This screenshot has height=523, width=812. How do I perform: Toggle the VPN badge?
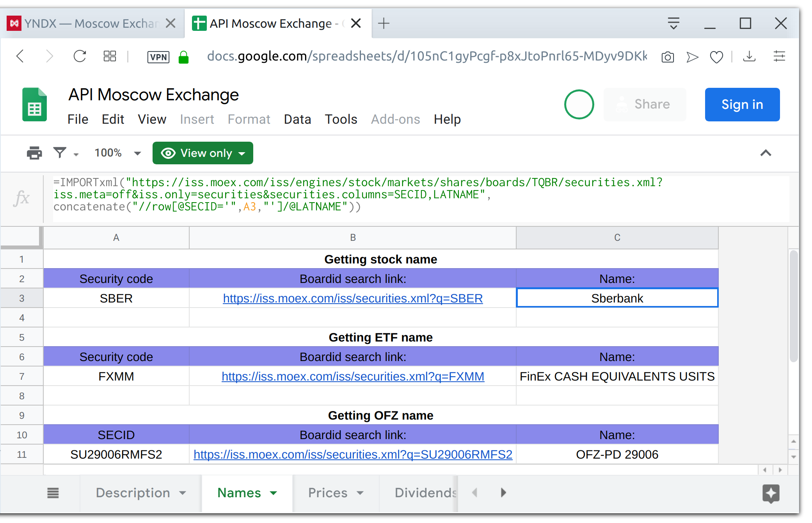(158, 57)
